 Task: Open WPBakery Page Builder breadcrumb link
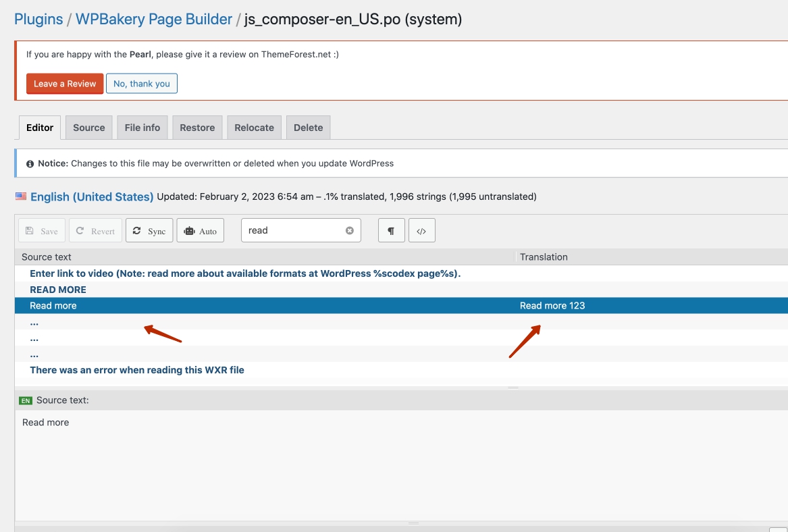click(154, 20)
